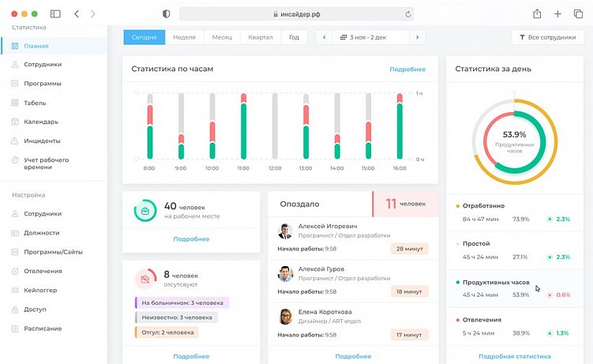Open the Главная dashboard icon in sidebar
This screenshot has width=593, height=364.
(x=15, y=46)
